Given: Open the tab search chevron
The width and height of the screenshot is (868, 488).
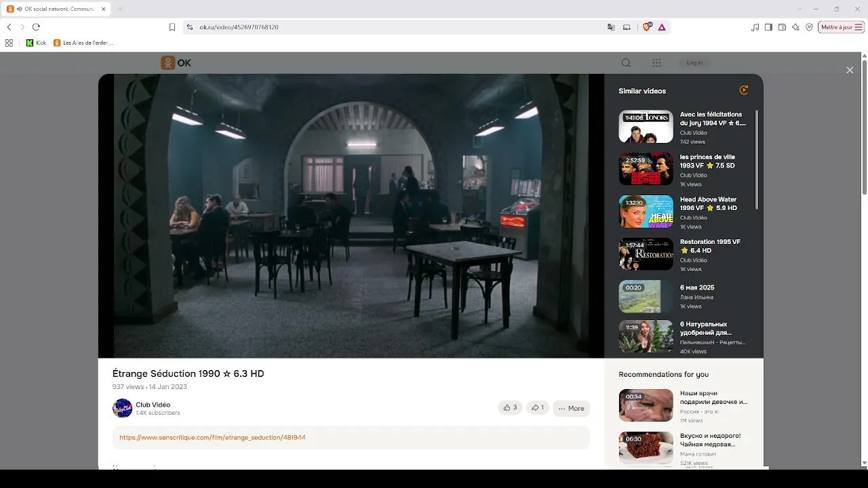Looking at the screenshot, I should click(800, 9).
